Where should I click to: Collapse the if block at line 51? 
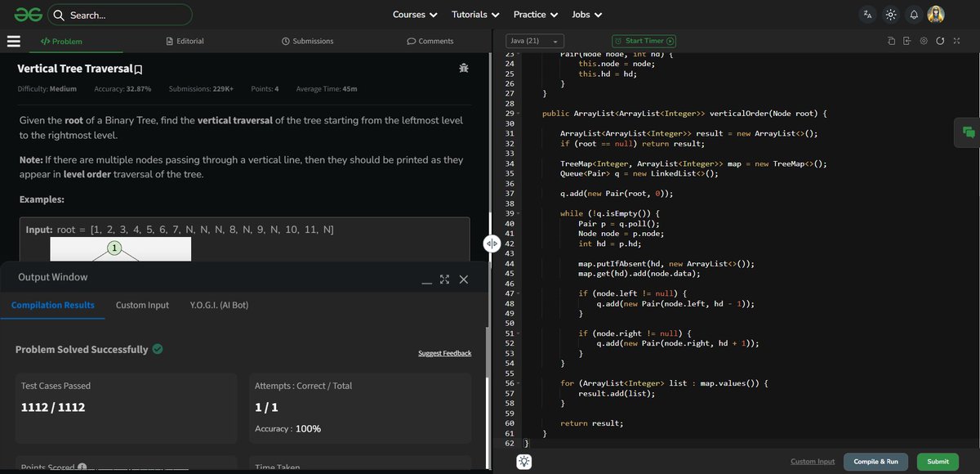pyautogui.click(x=519, y=333)
